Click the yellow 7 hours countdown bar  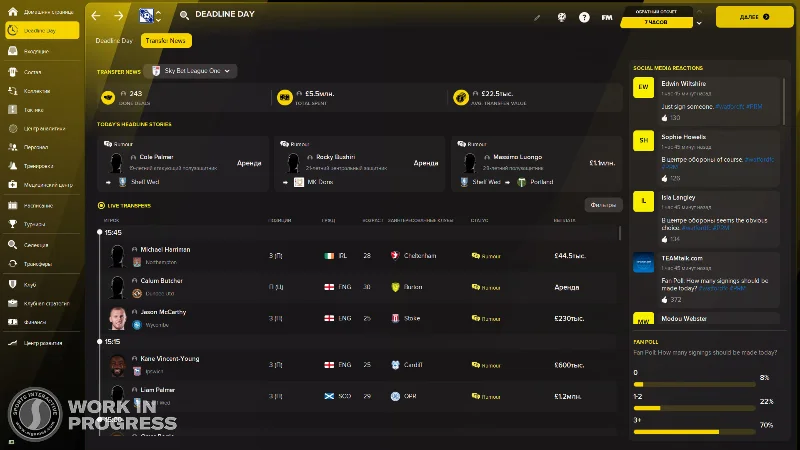click(x=656, y=22)
